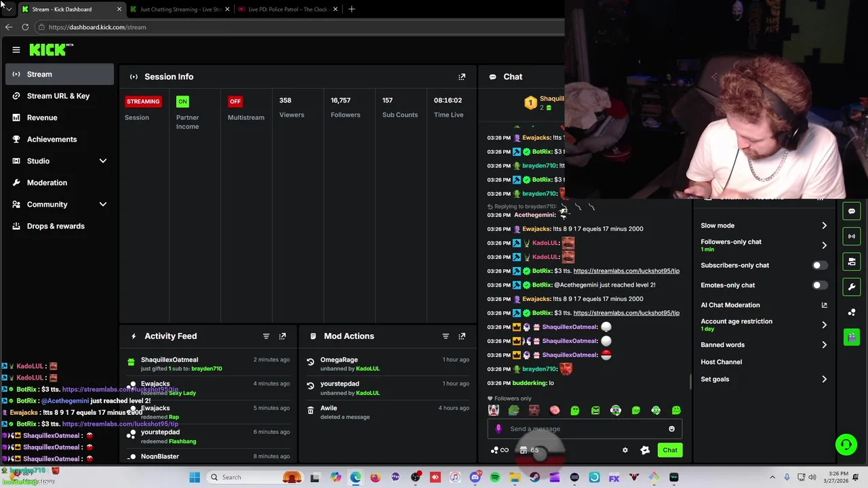Open AI Chat Moderation external link
Screen dimensions: 868x488
pyautogui.click(x=824, y=305)
